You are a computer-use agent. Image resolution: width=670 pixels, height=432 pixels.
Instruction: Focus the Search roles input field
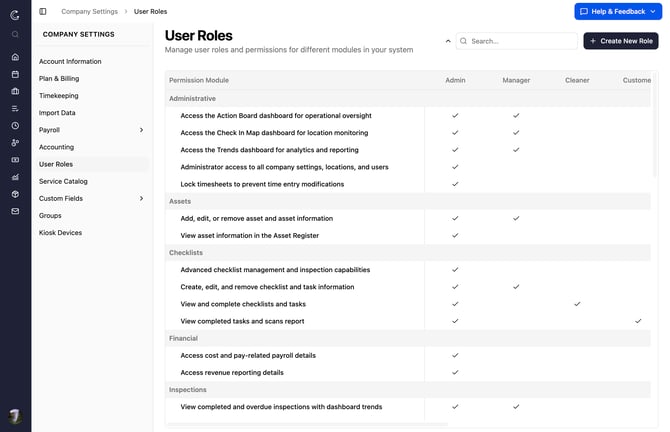517,41
